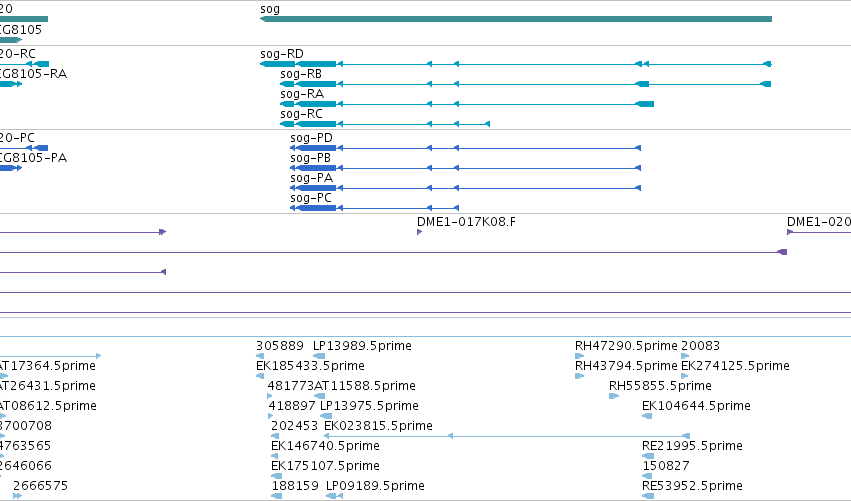Select the 188159 feature label
Viewport: 851px width, 501px height.
click(295, 486)
